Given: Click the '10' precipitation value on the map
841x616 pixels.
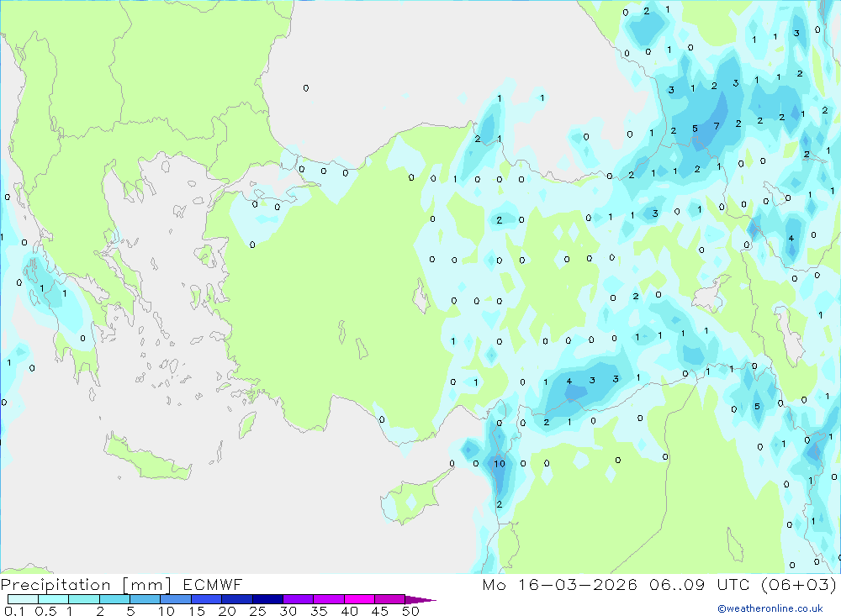Looking at the screenshot, I should [x=500, y=464].
